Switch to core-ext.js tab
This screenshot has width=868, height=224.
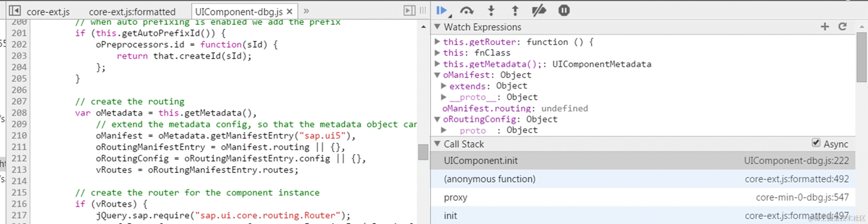point(48,12)
